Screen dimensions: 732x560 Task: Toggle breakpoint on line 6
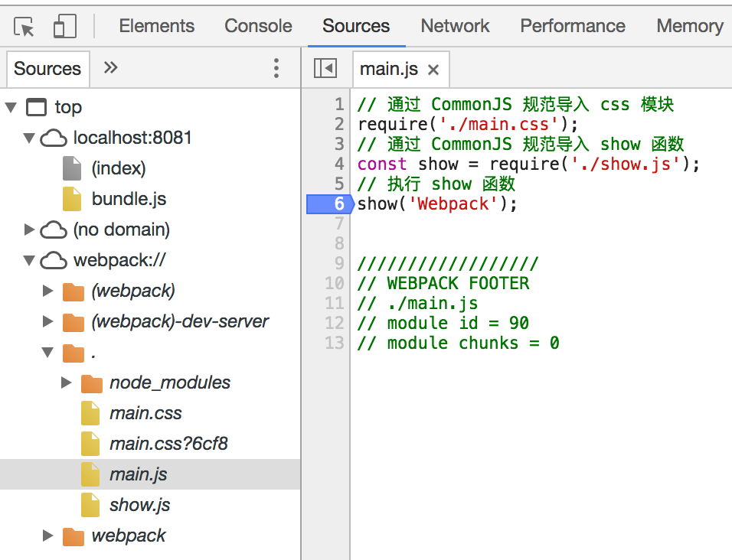coord(329,204)
